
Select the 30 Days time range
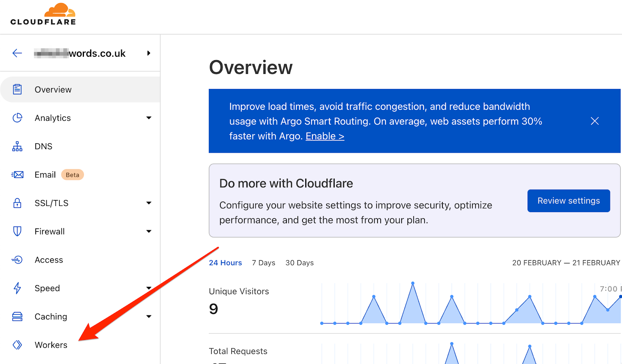click(x=299, y=263)
